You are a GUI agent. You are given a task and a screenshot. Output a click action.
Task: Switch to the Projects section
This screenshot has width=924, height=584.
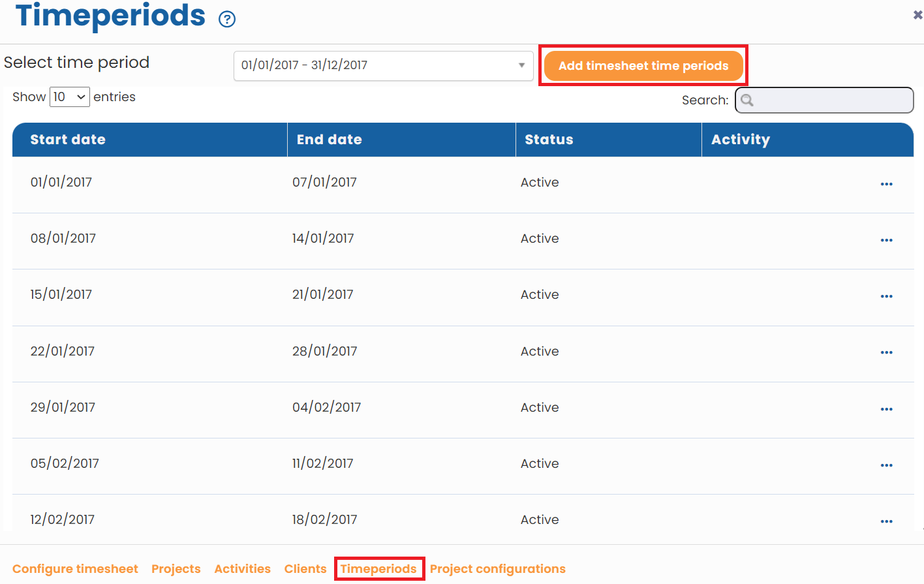[176, 568]
